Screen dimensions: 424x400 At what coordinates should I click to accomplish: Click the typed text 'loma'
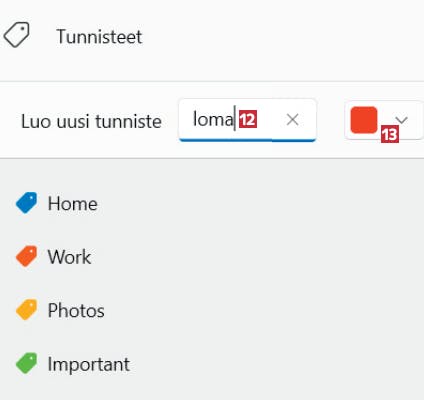[213, 119]
